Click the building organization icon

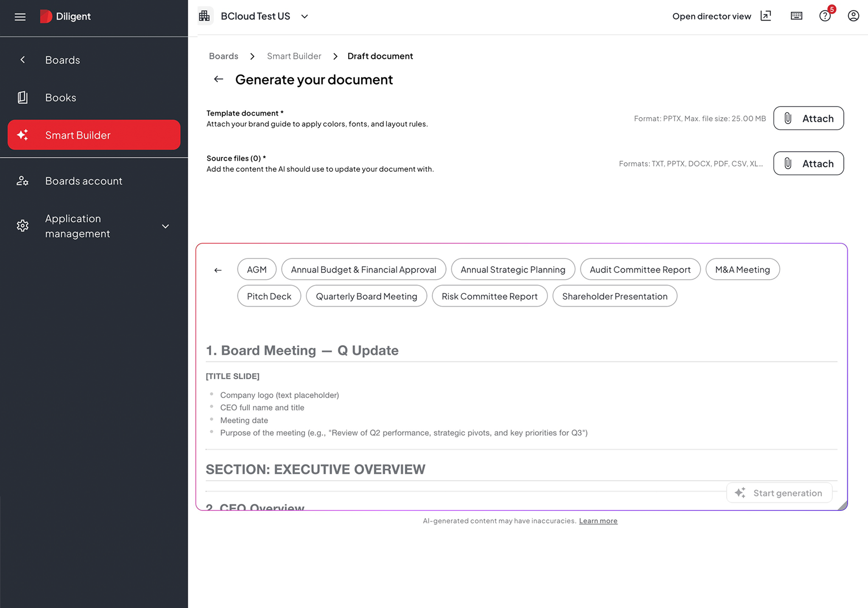pos(204,16)
